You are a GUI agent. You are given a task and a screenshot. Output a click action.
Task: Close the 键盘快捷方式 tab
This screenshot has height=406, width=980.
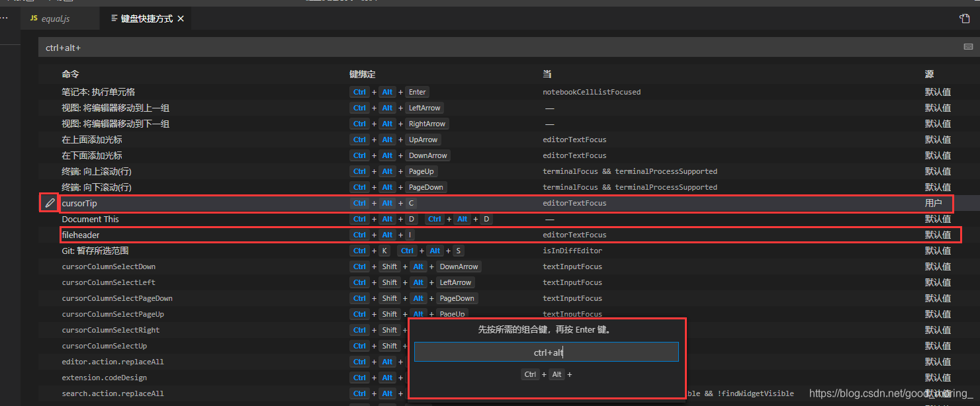tap(181, 19)
